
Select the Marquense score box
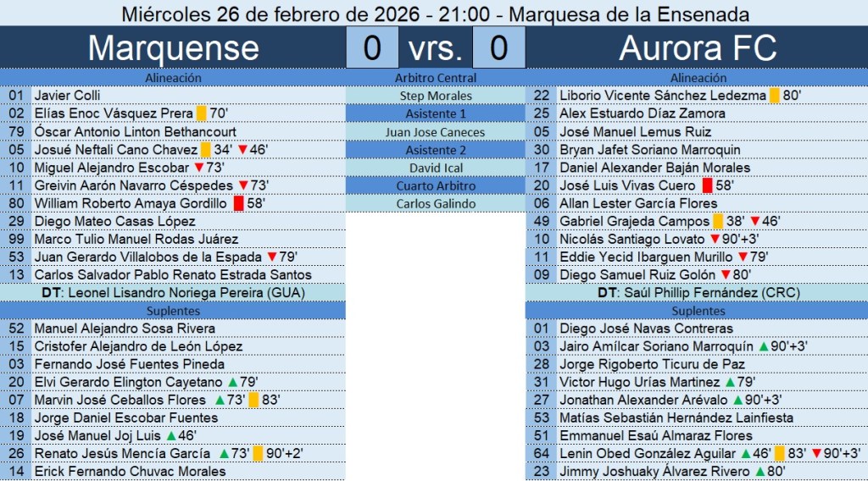point(372,48)
